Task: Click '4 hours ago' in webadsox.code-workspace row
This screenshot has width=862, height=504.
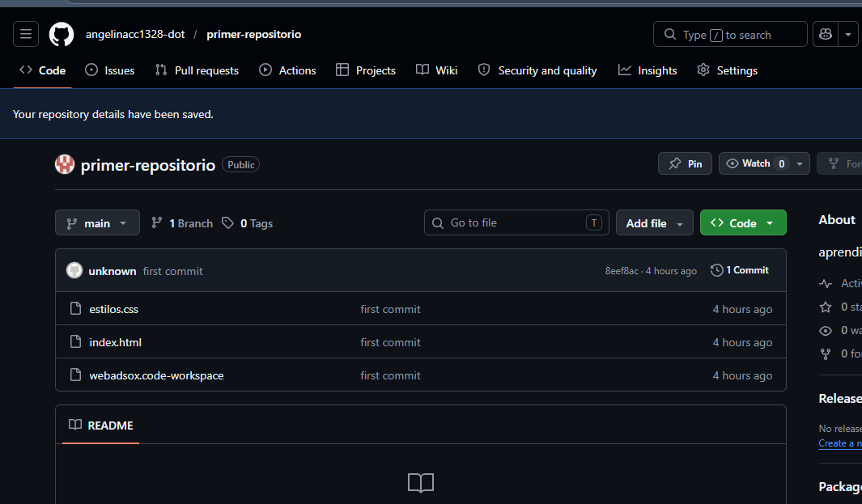Action: [x=742, y=375]
